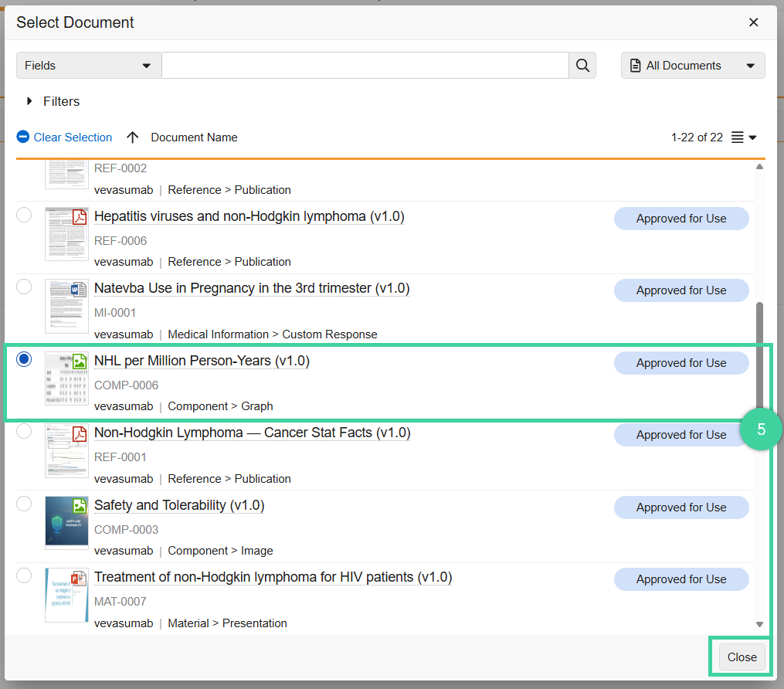The image size is (784, 689).
Task: Click the selected NHL per Million Person-Years radio button
Action: [23, 358]
